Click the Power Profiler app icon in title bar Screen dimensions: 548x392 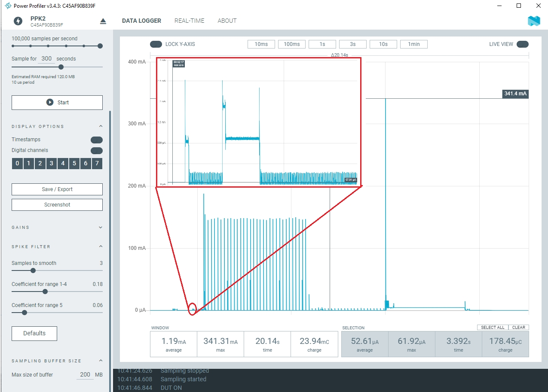7,6
